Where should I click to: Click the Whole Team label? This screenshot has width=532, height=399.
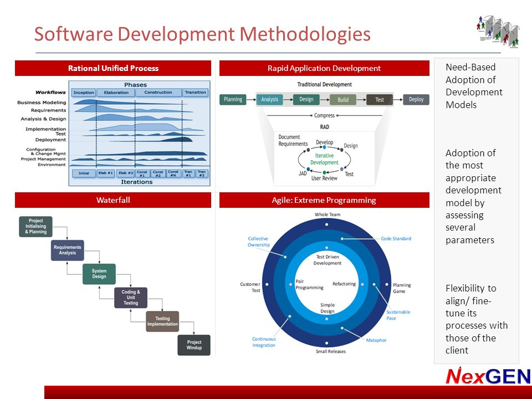pyautogui.click(x=327, y=214)
